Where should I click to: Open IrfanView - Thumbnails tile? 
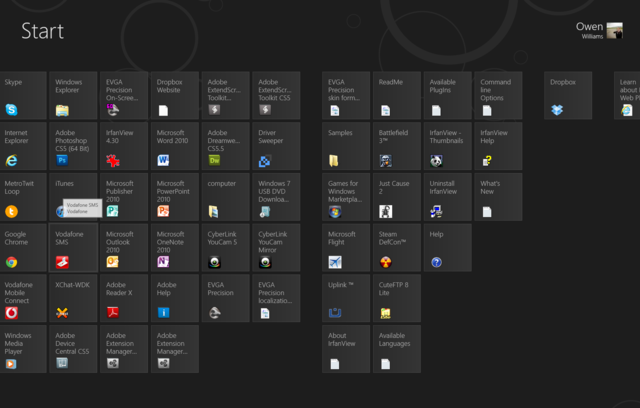448,146
